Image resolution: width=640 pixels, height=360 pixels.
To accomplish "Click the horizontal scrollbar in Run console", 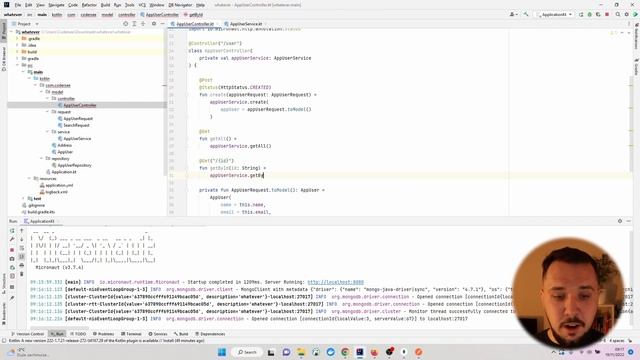I will (59, 328).
